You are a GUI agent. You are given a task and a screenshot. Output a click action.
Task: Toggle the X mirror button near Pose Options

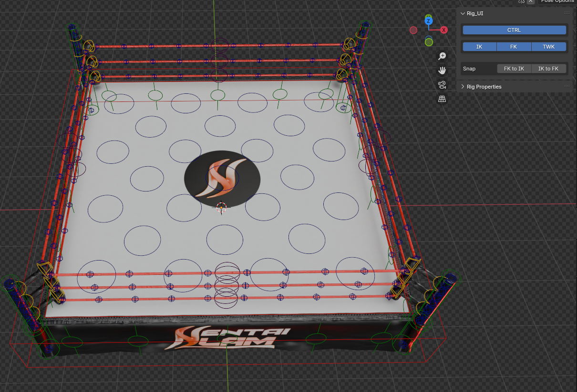[x=531, y=1]
